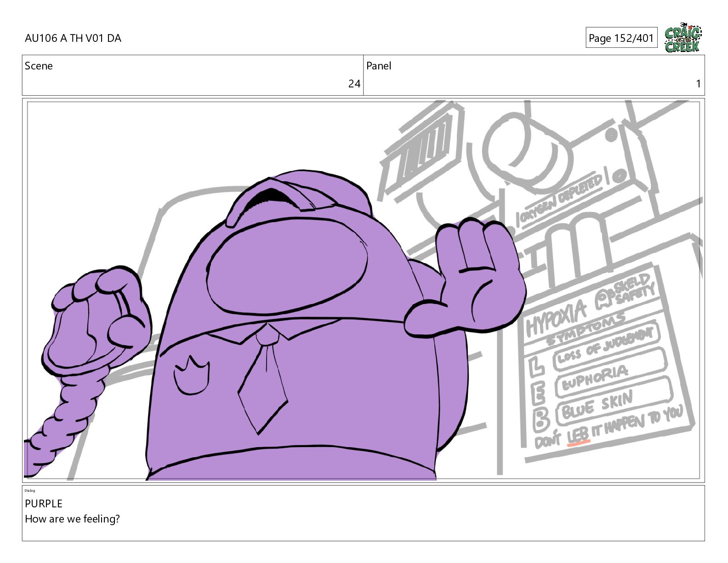Click the 'PURPLE' character name
This screenshot has height=563, width=728.
pos(44,504)
